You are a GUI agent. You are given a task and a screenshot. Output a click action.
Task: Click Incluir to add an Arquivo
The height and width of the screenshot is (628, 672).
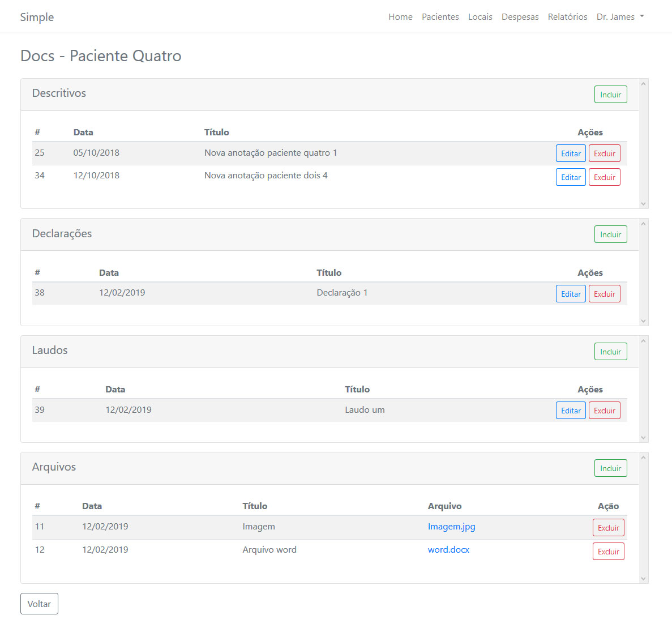click(x=610, y=468)
